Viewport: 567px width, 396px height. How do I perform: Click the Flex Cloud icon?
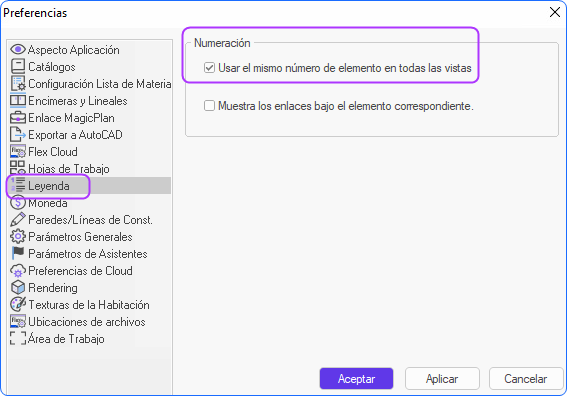[x=18, y=152]
